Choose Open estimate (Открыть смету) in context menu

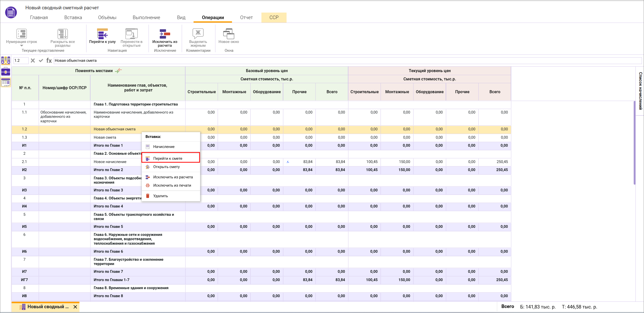166,167
